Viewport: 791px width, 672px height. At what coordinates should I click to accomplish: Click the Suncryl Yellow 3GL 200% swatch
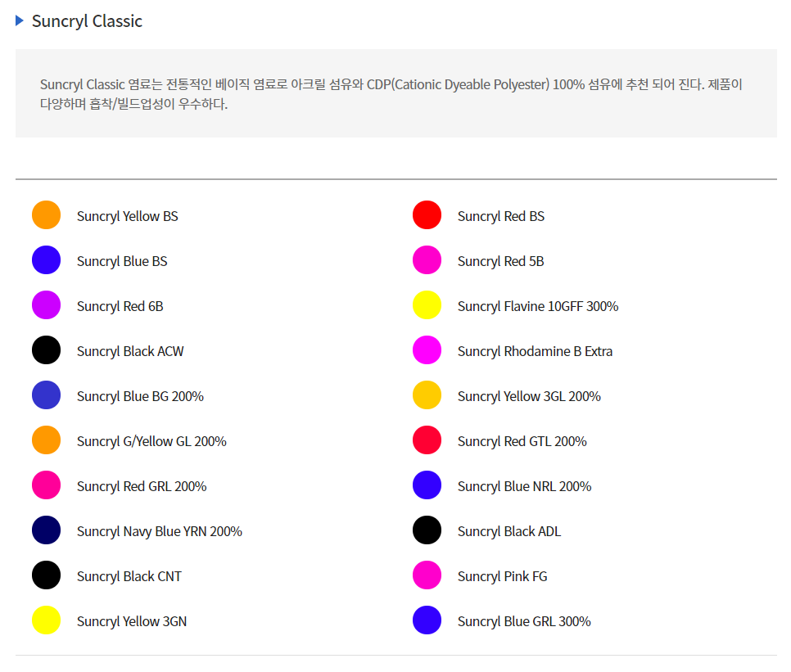click(427, 395)
